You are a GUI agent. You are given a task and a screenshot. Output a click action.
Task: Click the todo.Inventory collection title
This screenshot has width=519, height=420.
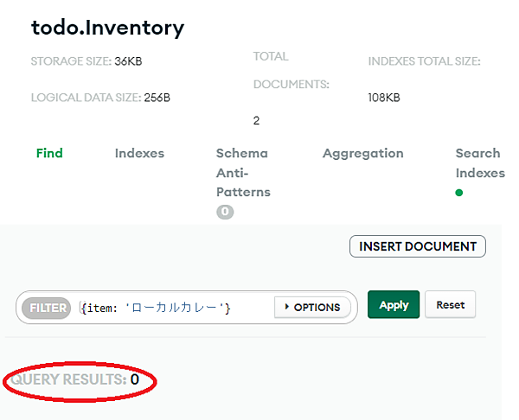point(107,27)
